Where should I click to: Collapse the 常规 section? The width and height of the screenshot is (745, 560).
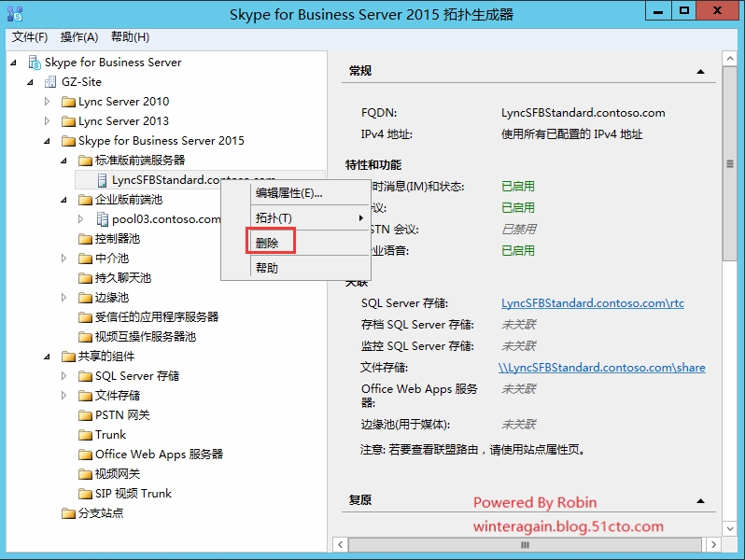point(700,72)
